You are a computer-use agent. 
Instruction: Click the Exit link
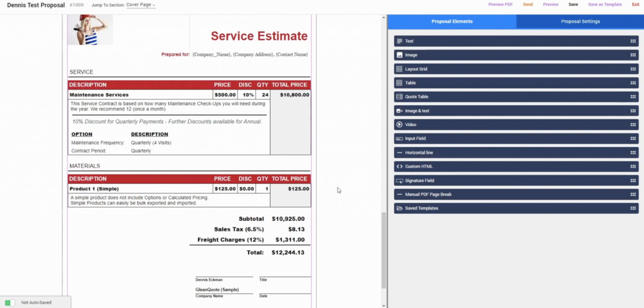click(636, 5)
